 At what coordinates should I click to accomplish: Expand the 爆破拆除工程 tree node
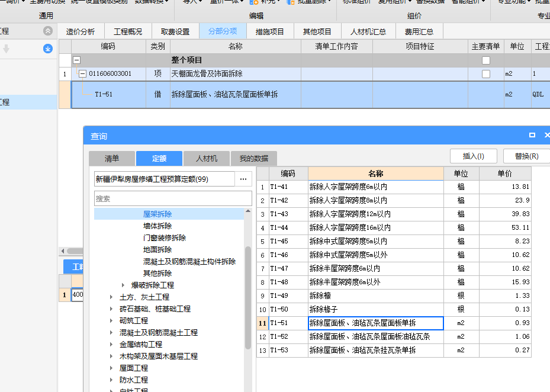click(x=123, y=285)
